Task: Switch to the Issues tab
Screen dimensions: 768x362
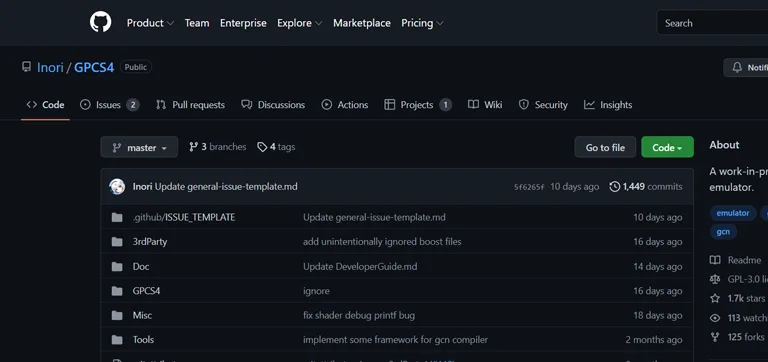Action: (x=110, y=105)
